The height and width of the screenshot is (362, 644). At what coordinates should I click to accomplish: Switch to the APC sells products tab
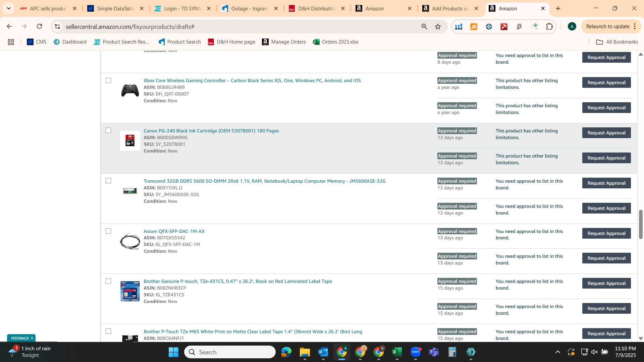point(49,8)
